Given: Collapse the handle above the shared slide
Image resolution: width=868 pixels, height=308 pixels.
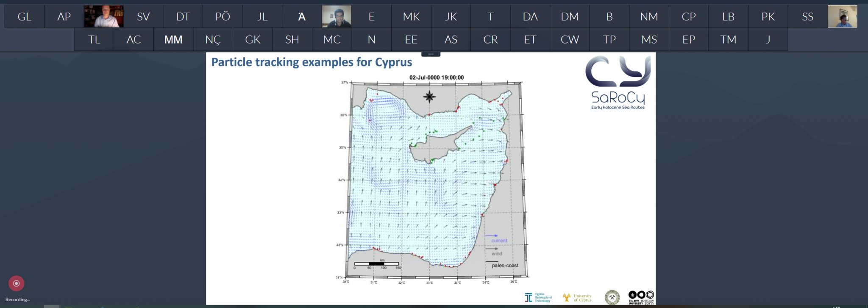Looking at the screenshot, I should pos(431,54).
